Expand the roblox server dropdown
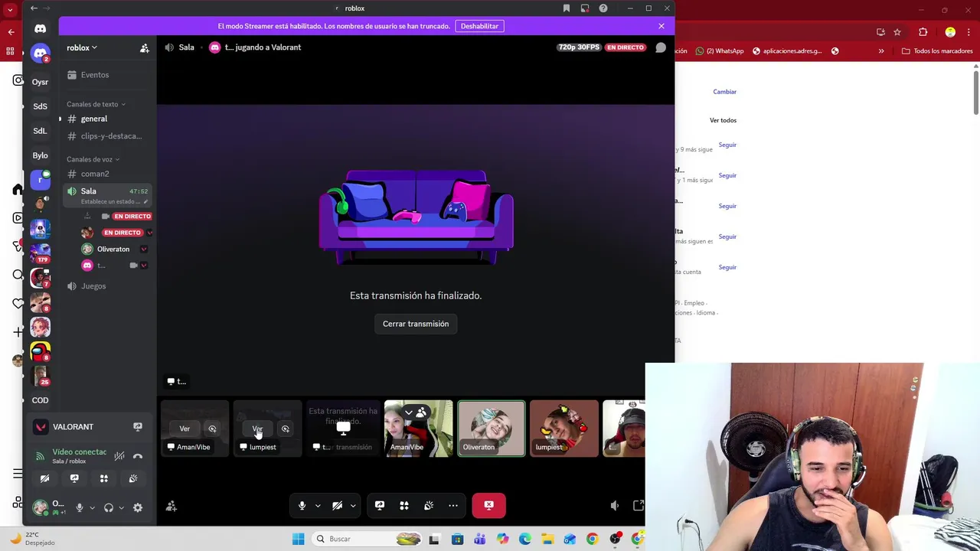This screenshot has height=551, width=980. (x=82, y=47)
